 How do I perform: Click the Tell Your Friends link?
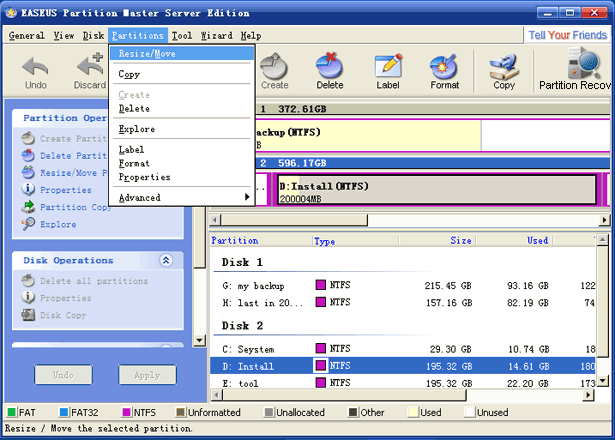567,35
